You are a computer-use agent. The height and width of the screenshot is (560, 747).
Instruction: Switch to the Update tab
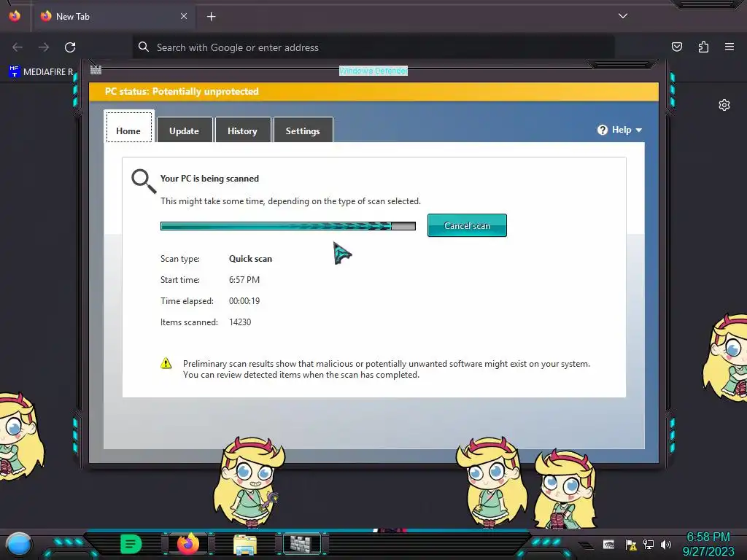(x=185, y=131)
